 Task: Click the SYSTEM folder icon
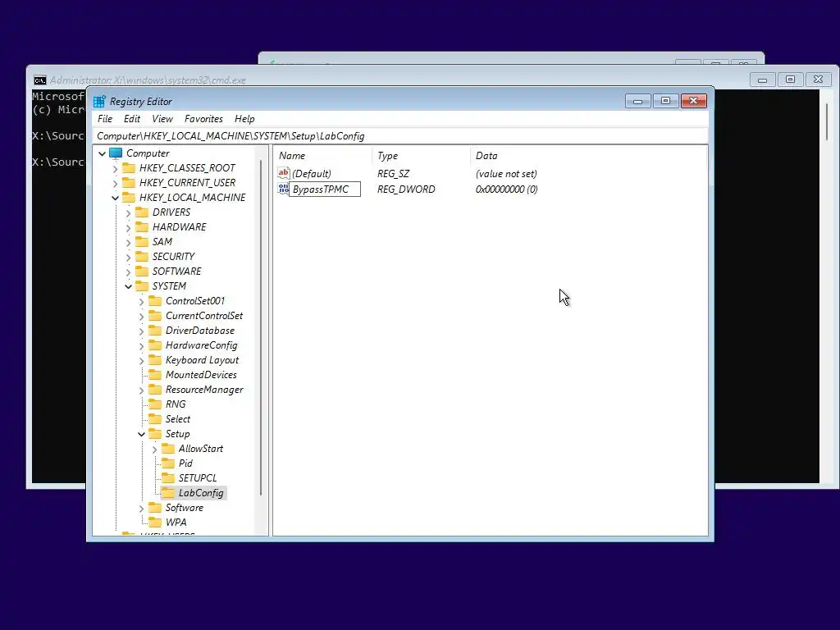pyautogui.click(x=142, y=286)
